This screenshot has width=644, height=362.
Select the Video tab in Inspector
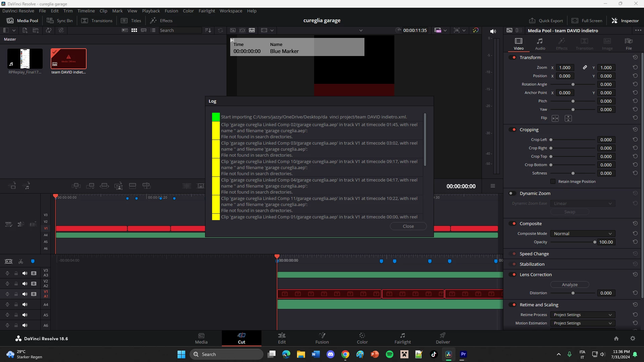518,44
